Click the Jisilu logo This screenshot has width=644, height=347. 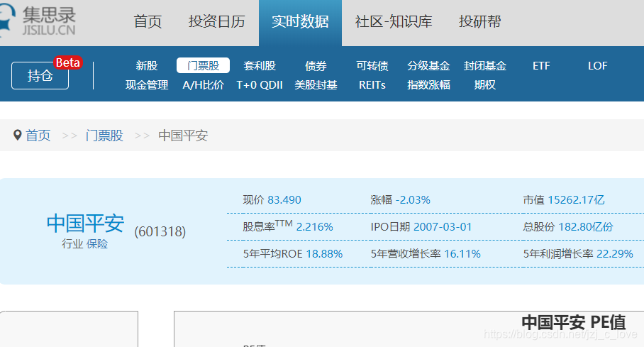38,20
